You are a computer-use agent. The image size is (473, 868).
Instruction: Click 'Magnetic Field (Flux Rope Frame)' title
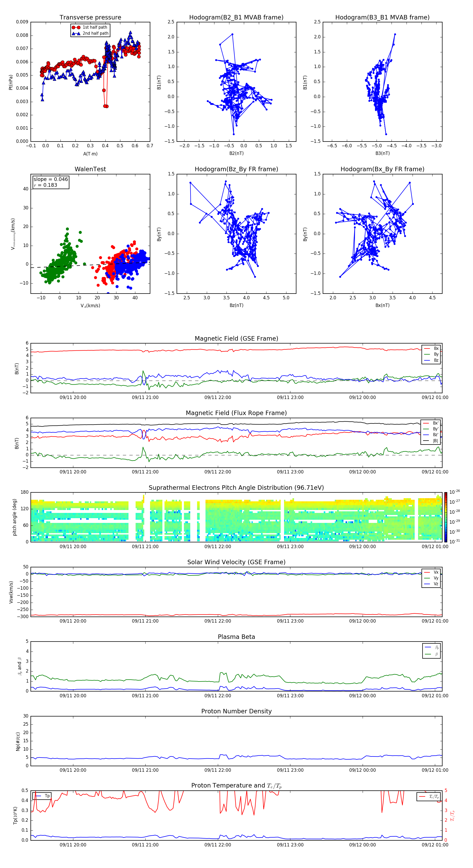pos(236,413)
